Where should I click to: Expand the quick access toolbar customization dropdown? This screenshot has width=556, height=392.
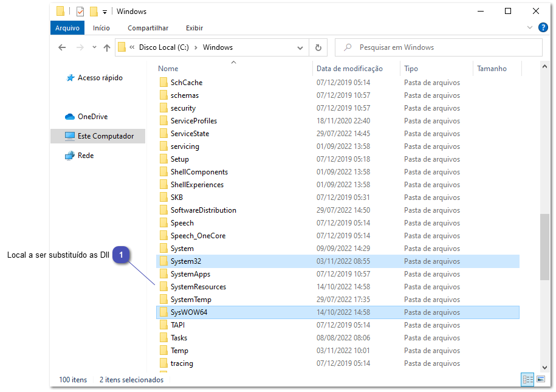[105, 11]
